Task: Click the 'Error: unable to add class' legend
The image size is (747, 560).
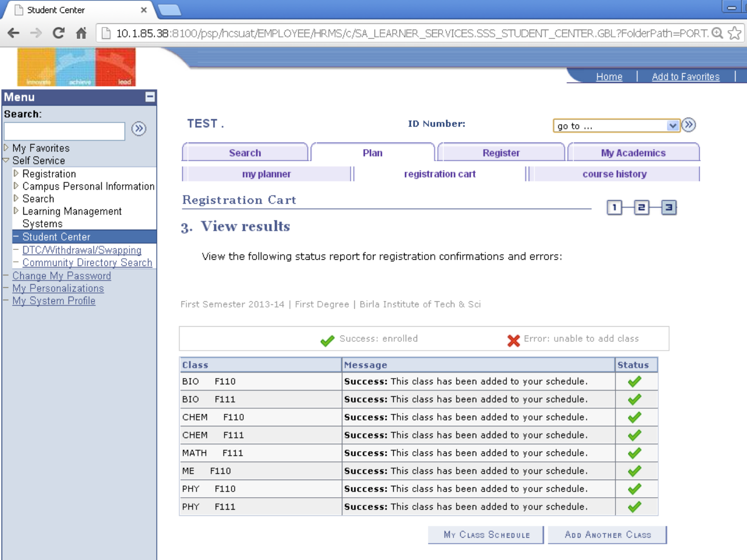Action: (x=573, y=339)
